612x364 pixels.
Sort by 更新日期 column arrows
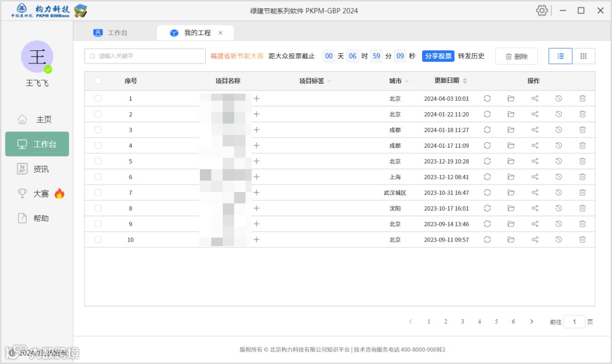click(x=465, y=81)
